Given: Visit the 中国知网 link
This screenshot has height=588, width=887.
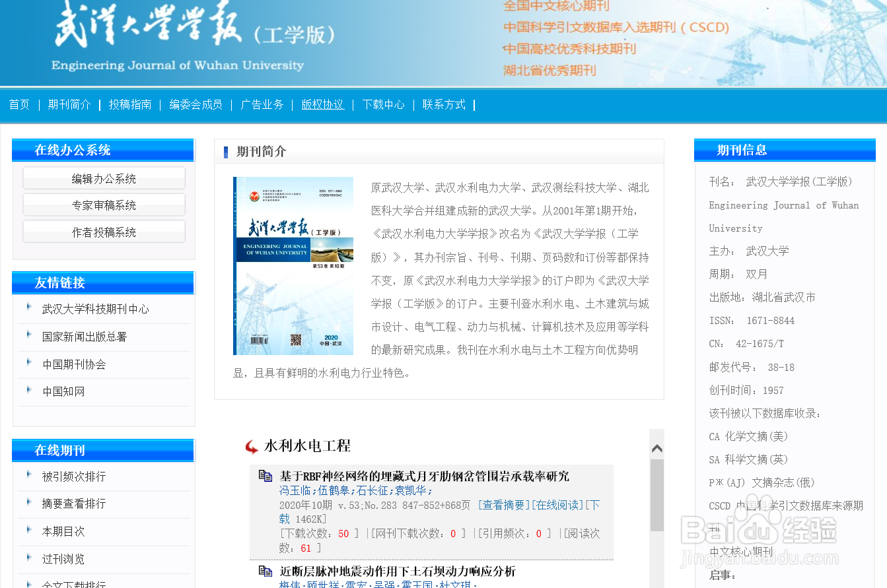Looking at the screenshot, I should (63, 391).
